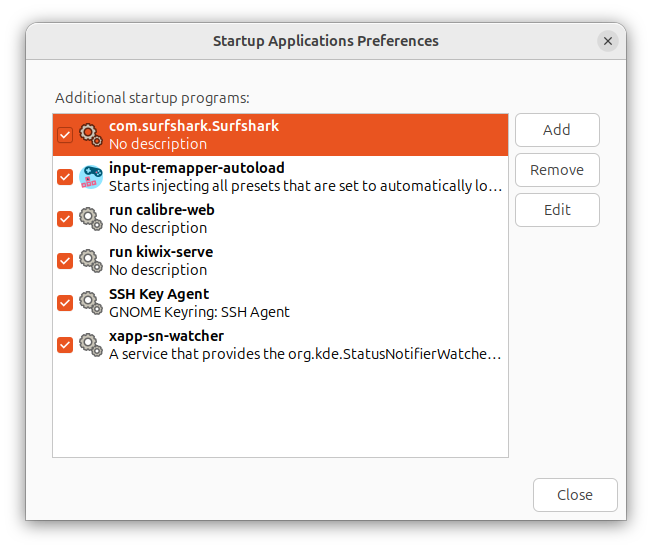Uncheck the SSH Key Agent checkbox
The width and height of the screenshot is (652, 549).
click(65, 303)
